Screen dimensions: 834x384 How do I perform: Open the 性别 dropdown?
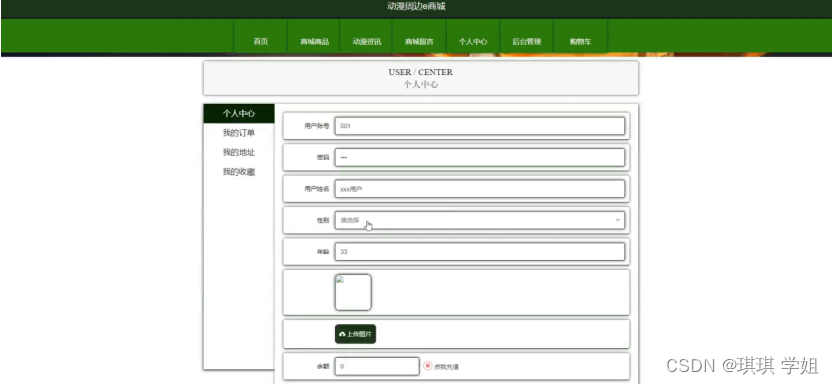(480, 220)
